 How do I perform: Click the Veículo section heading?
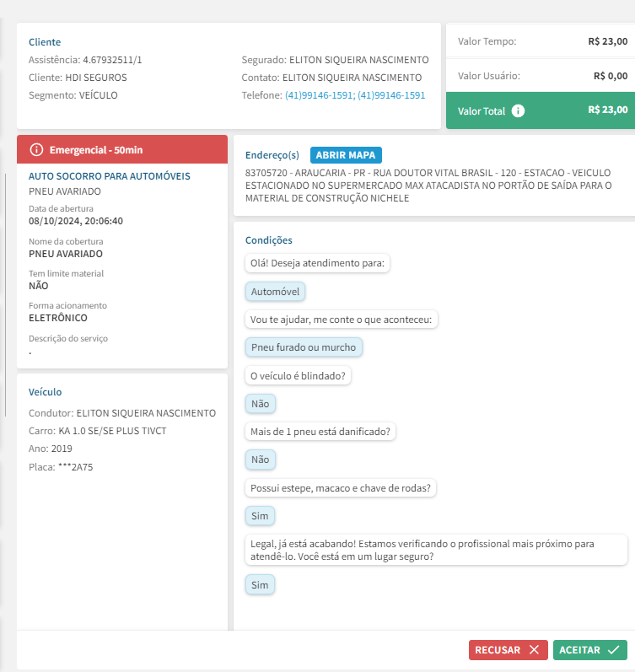point(46,392)
